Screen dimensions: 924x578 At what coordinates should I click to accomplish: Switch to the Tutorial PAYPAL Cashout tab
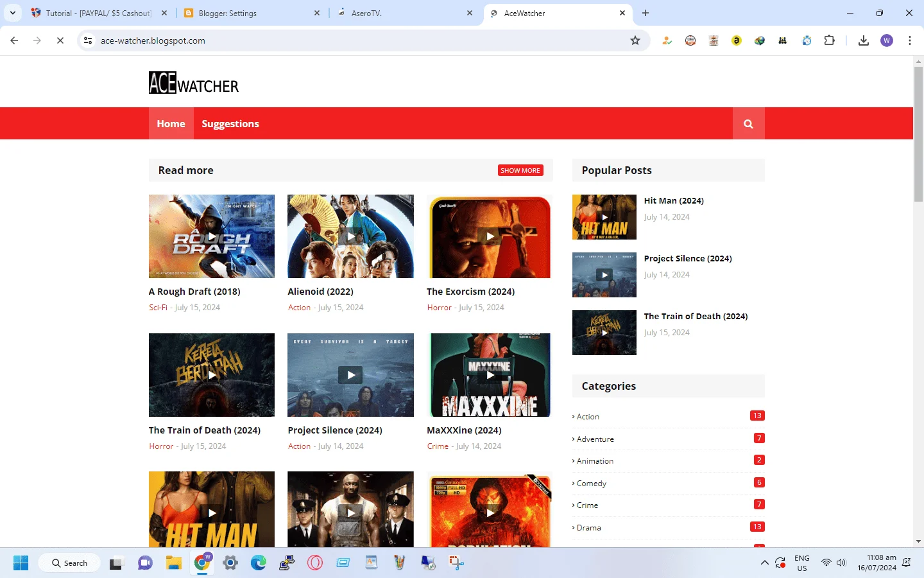[x=99, y=13]
